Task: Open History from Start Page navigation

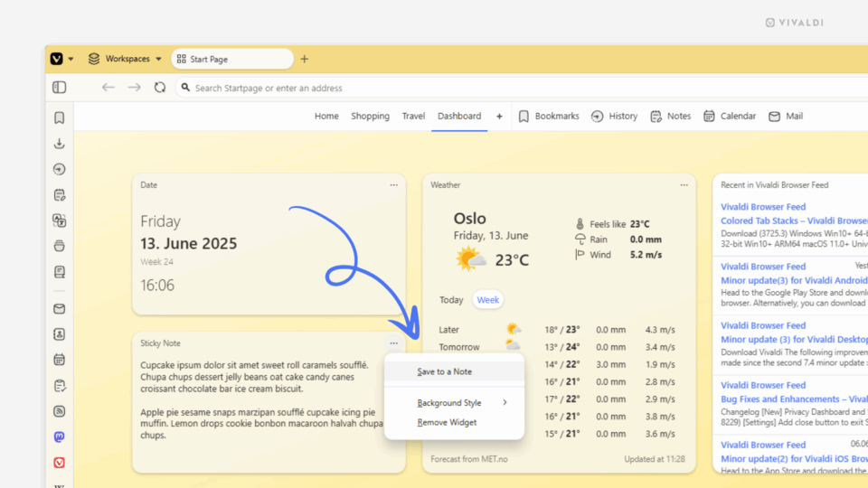Action: [615, 117]
